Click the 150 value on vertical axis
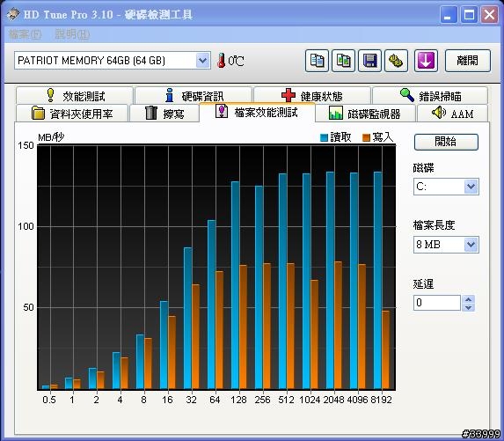Viewport: 504px width, 441px height. (26, 145)
